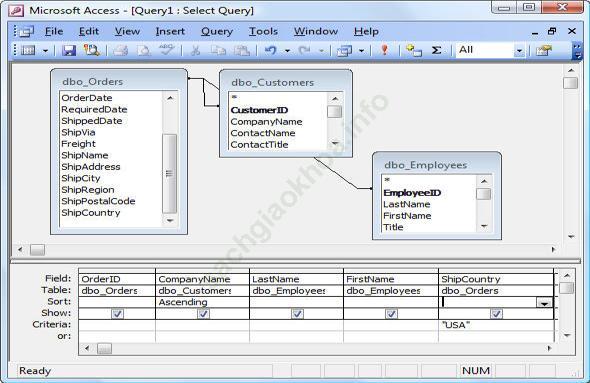
Task: Expand the Query Type dropdown arrow
Action: [x=362, y=50]
